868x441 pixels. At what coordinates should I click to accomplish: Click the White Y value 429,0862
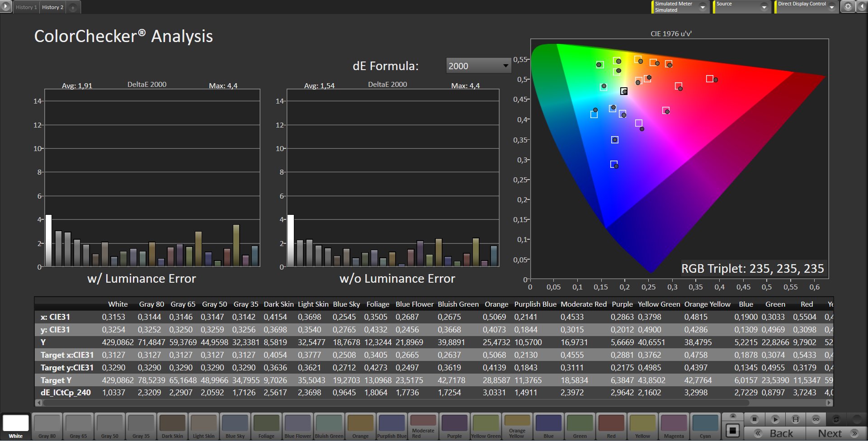click(x=118, y=342)
